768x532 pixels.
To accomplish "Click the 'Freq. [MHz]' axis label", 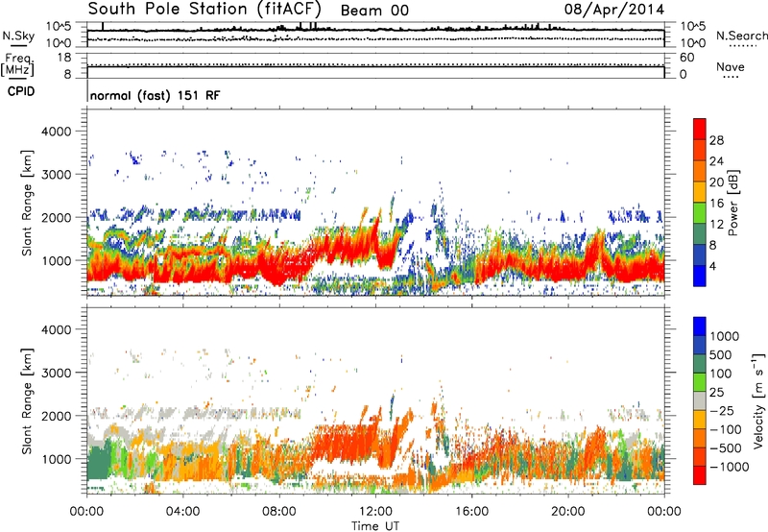I will [x=17, y=65].
